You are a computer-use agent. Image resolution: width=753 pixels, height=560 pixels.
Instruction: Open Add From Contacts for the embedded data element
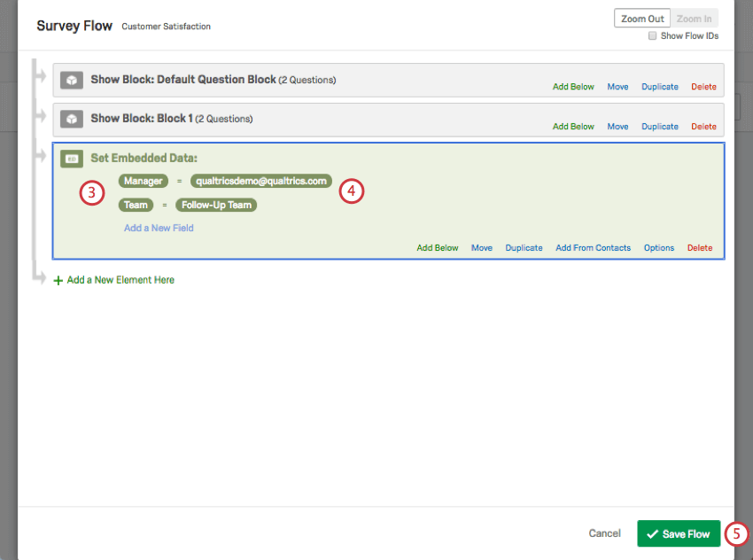(x=593, y=247)
